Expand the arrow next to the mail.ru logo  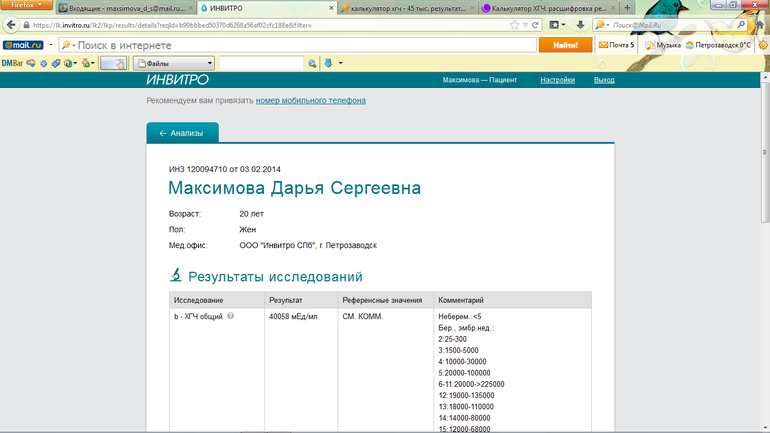[51, 45]
